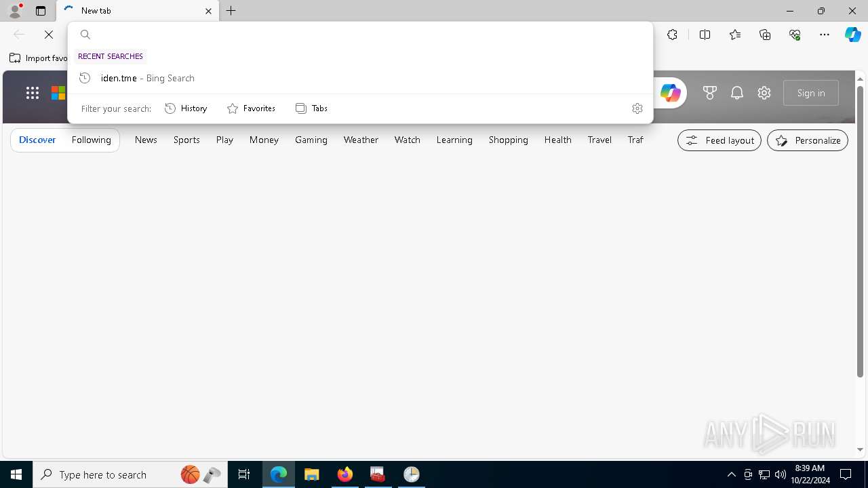868x488 pixels.
Task: Open the Watch category
Action: [x=408, y=140]
